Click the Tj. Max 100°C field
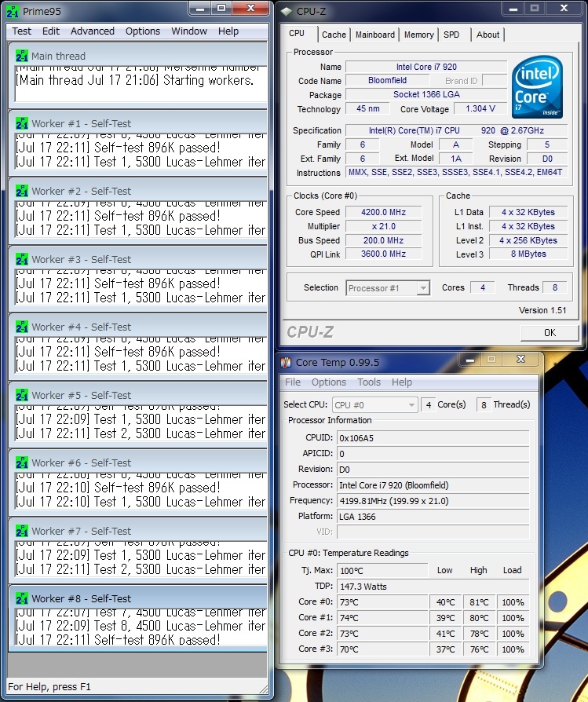 point(382,570)
